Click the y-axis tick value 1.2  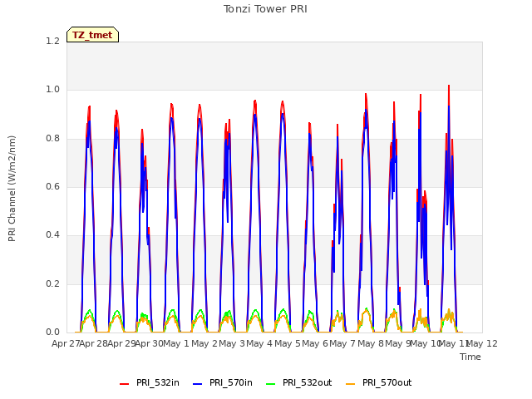click(52, 41)
